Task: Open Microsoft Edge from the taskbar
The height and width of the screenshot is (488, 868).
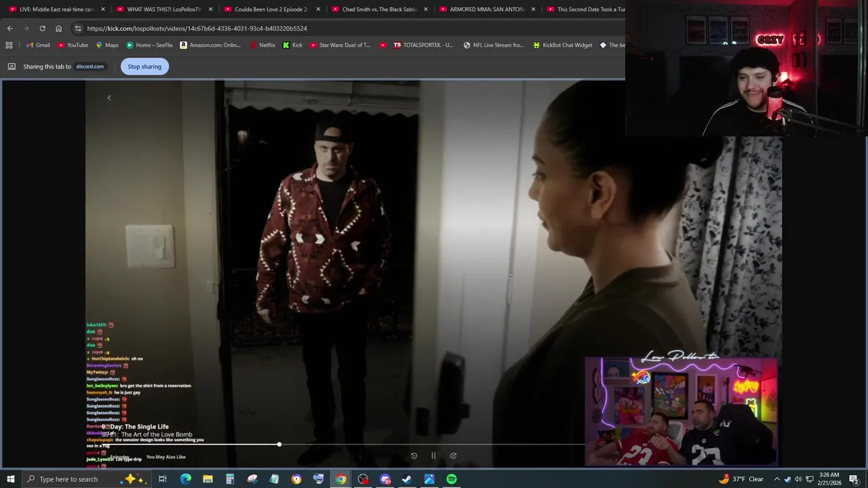Action: coord(185,479)
